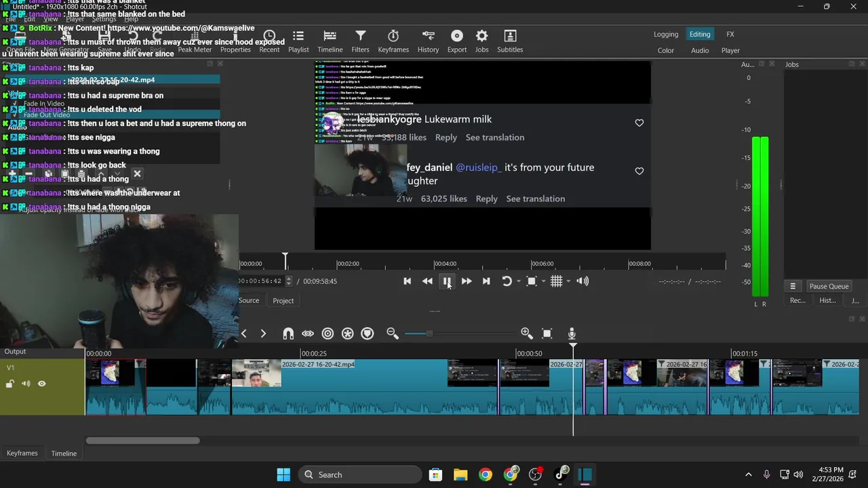Toggle the player grid display icon
The image size is (868, 488).
556,281
